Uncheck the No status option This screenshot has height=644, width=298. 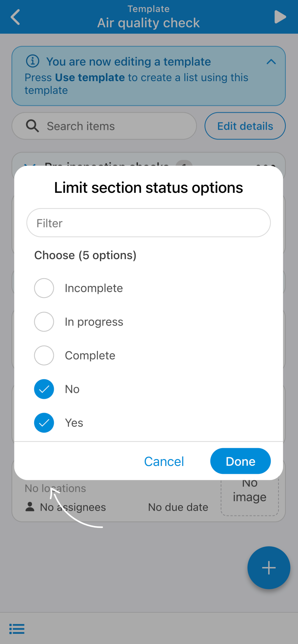pos(44,389)
